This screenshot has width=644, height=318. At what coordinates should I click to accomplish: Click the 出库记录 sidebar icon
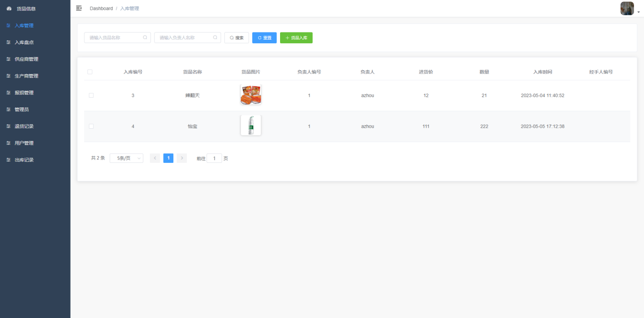(x=8, y=160)
